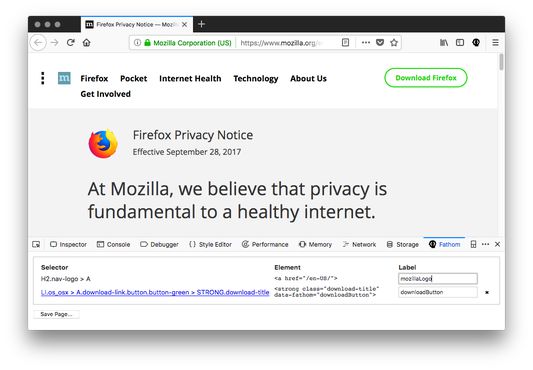Bookmark this page with the star icon

pyautogui.click(x=394, y=43)
